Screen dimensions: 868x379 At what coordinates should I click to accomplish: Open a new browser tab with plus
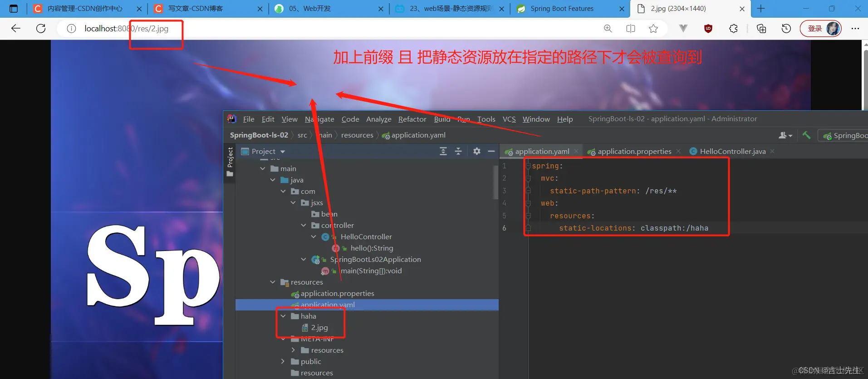point(761,9)
